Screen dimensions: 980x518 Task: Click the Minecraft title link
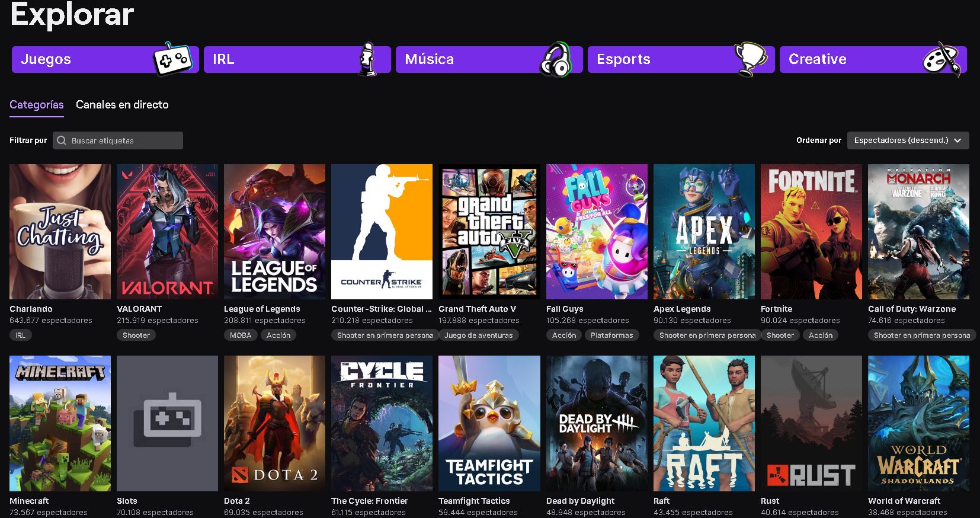point(29,501)
